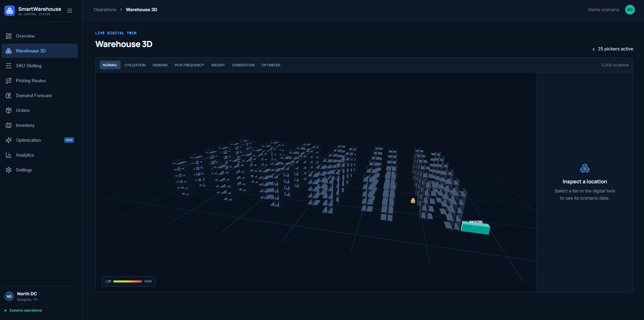The width and height of the screenshot is (644, 320).
Task: Click the Orders package icon
Action: click(9, 111)
